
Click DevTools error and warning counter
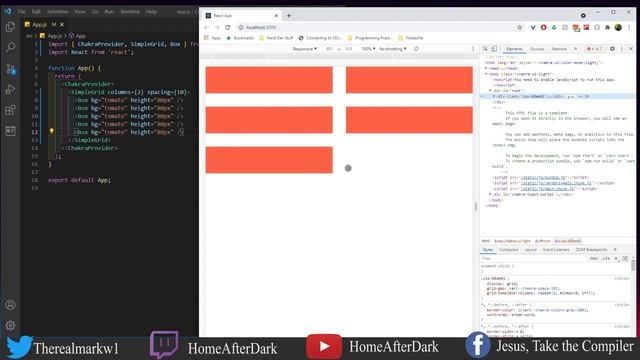pos(594,49)
